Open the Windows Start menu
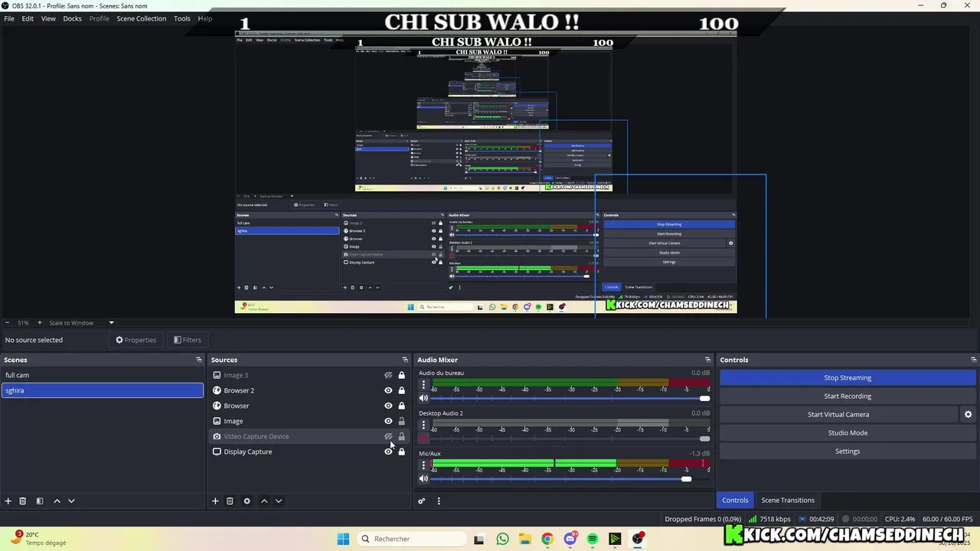Image resolution: width=980 pixels, height=551 pixels. coord(343,539)
